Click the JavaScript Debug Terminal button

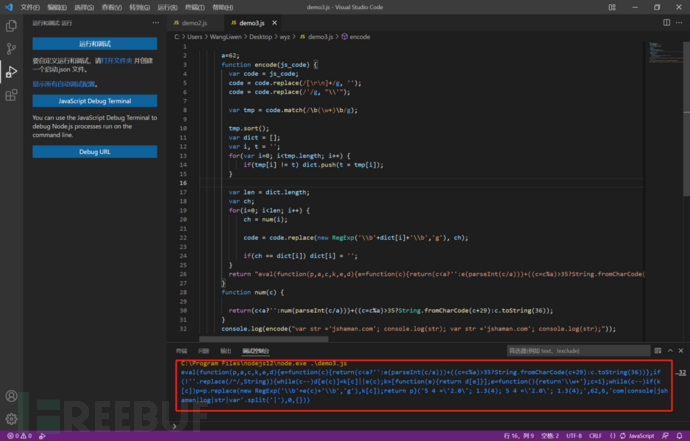point(95,101)
